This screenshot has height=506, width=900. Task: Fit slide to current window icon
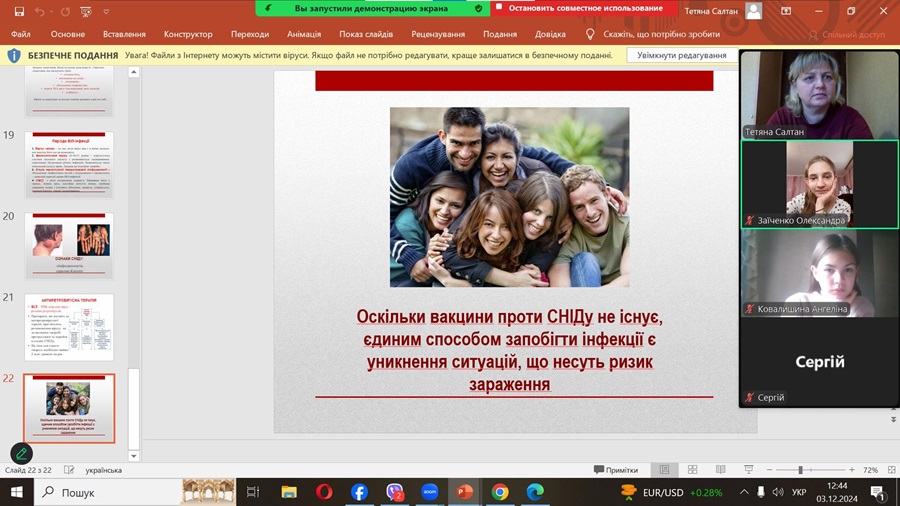(x=891, y=470)
